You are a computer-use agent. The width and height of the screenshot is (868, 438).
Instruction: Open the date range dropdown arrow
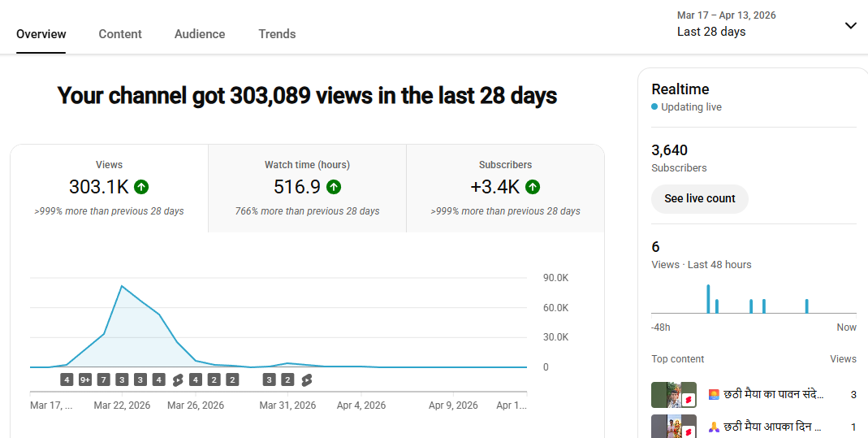click(x=850, y=25)
